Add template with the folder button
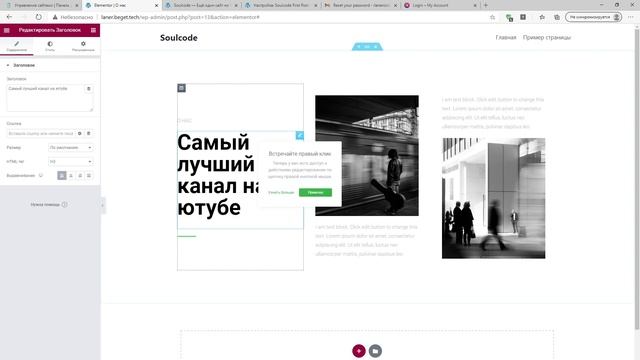This screenshot has height=360, width=640. (x=376, y=351)
